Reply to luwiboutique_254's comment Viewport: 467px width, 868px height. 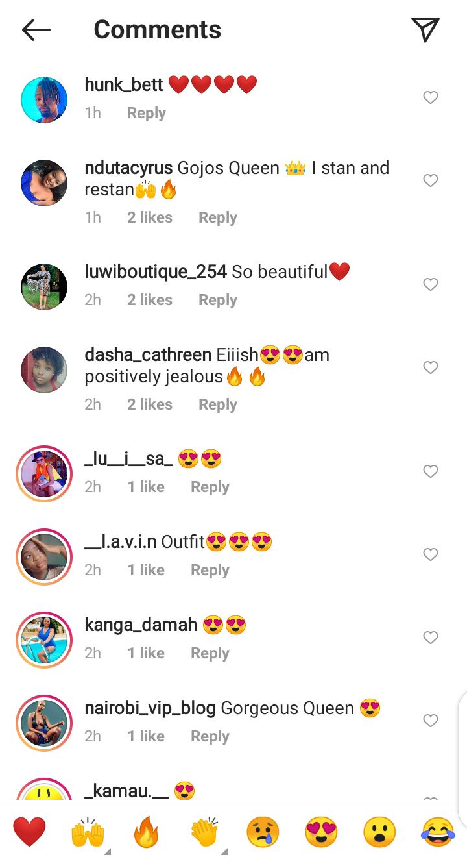pos(218,300)
